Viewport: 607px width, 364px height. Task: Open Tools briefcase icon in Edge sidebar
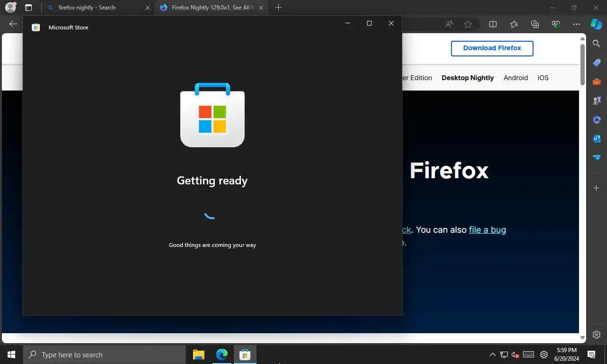(x=597, y=82)
